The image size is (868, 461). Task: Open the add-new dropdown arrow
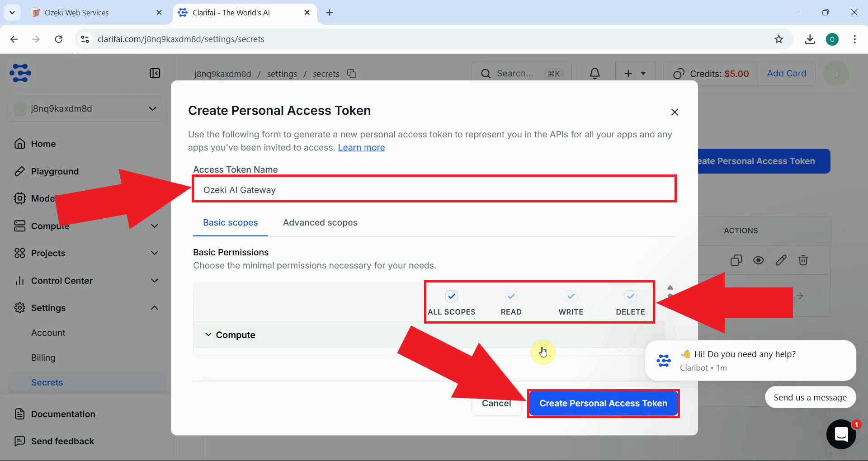coord(643,73)
